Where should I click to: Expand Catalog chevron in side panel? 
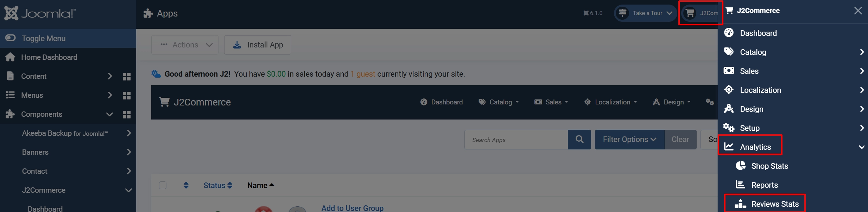862,52
